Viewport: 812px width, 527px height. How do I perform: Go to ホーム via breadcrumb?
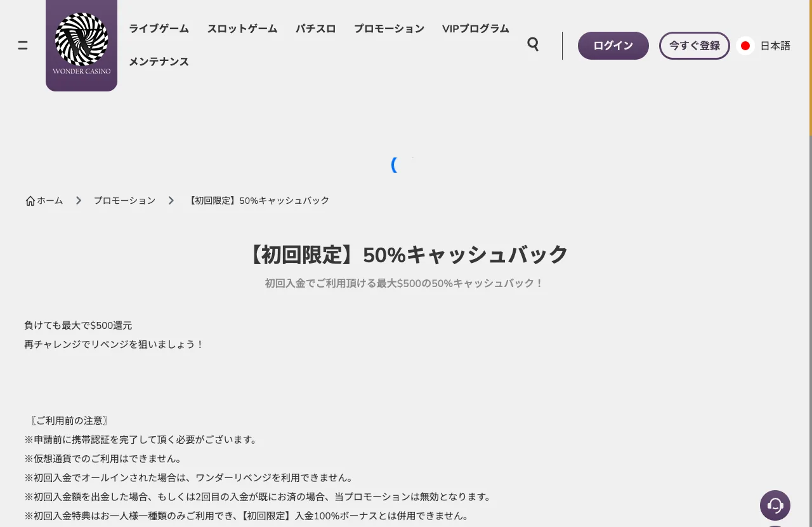pos(50,201)
